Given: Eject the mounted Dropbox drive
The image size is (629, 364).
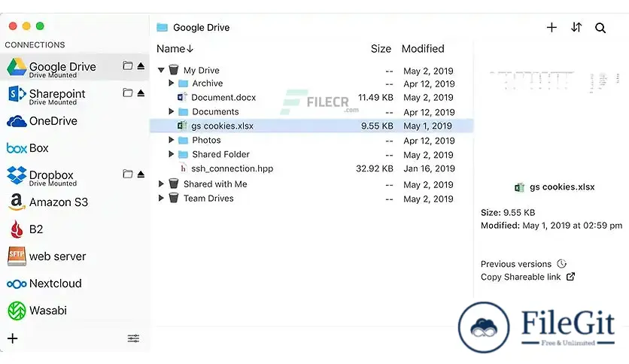Looking at the screenshot, I should [141, 174].
